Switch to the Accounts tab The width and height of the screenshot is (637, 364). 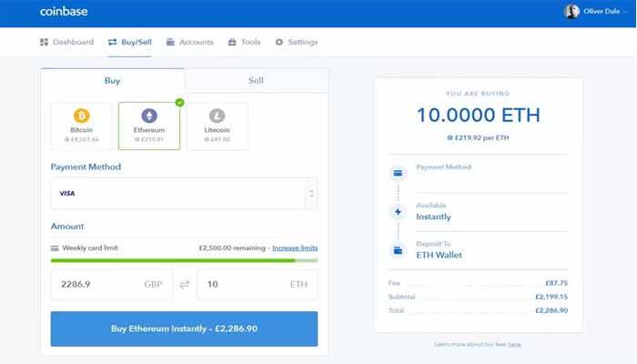[x=189, y=42]
